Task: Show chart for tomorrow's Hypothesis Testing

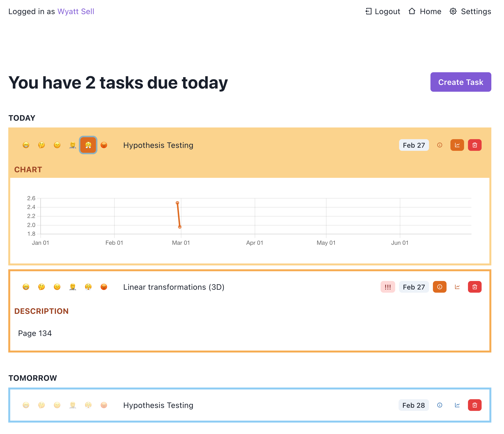Action: [x=457, y=405]
